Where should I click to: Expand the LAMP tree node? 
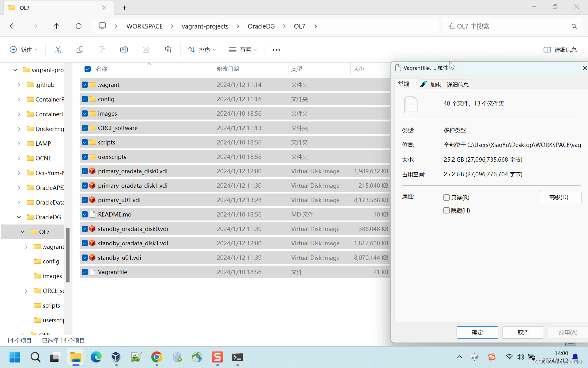pos(19,144)
